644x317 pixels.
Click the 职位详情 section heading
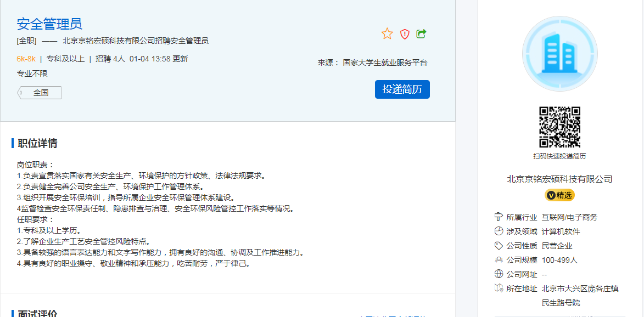37,144
